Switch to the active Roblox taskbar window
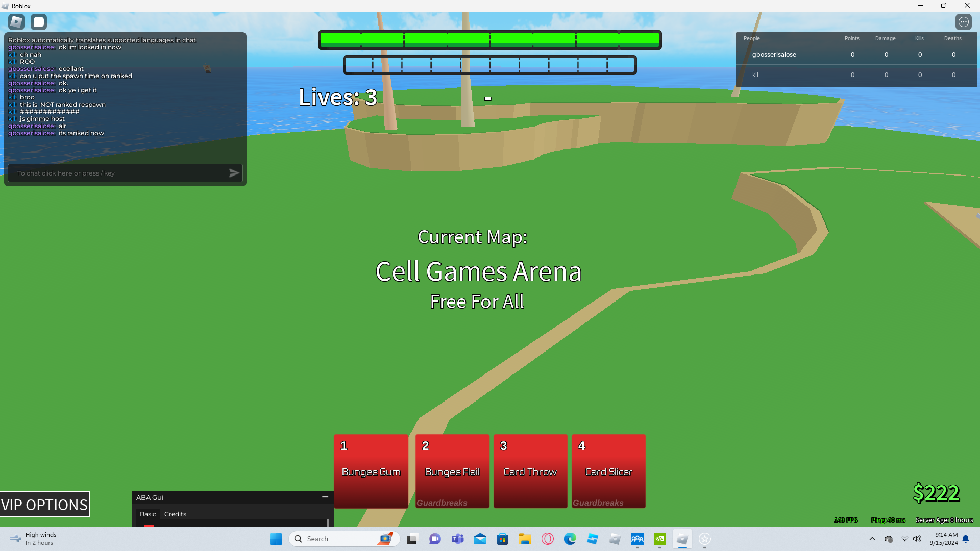The height and width of the screenshot is (551, 980). coord(682,539)
